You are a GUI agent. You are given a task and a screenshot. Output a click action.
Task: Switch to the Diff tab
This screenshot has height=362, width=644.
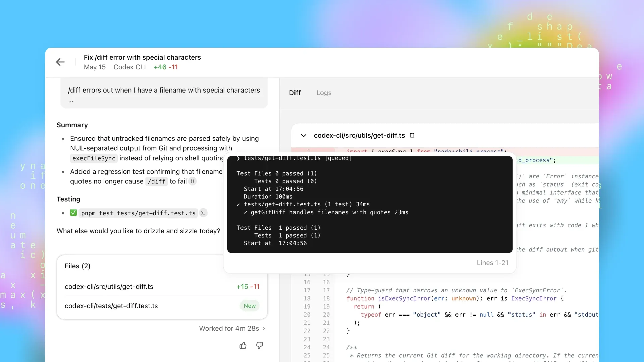(x=295, y=93)
